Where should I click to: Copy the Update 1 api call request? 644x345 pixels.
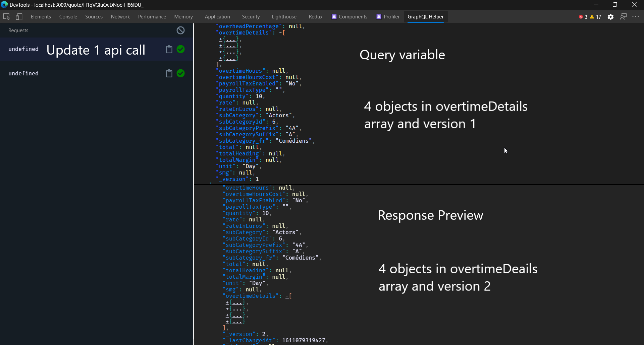pyautogui.click(x=169, y=49)
